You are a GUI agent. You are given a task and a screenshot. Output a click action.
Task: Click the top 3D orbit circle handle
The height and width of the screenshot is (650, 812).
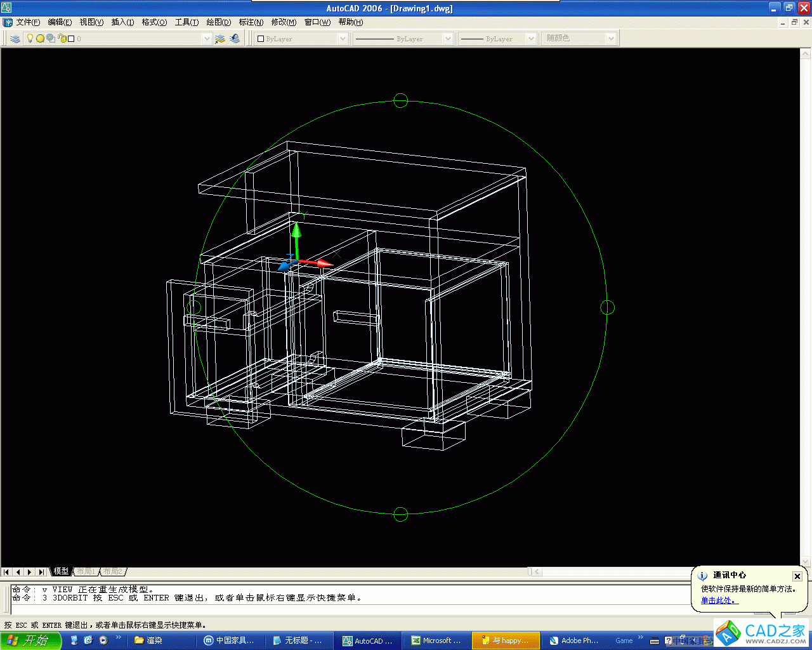(400, 100)
